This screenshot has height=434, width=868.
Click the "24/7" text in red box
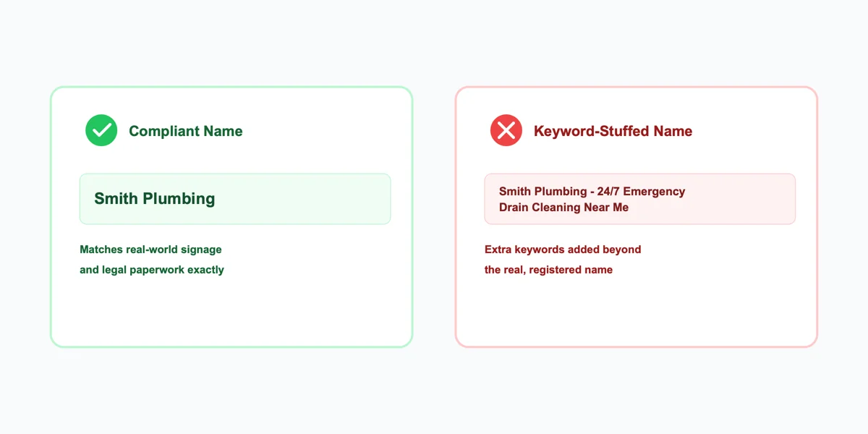pyautogui.click(x=608, y=192)
